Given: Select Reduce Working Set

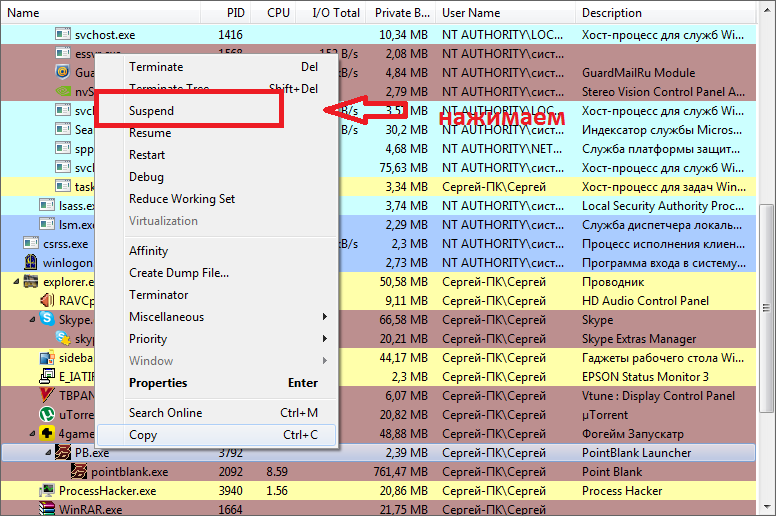Looking at the screenshot, I should 218,199.
